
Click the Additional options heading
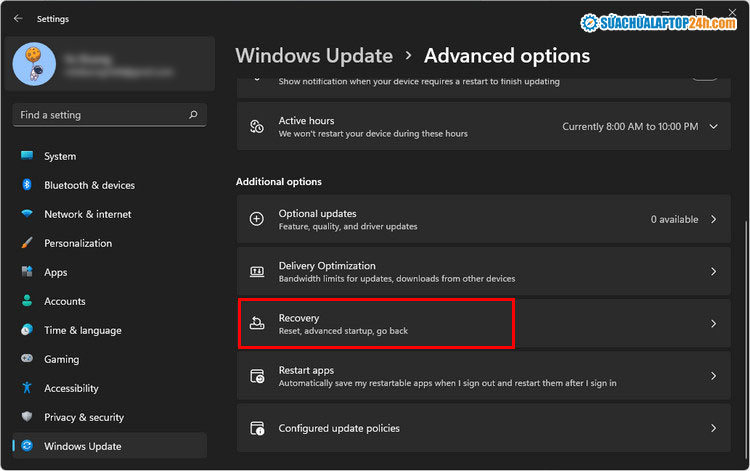tap(278, 182)
